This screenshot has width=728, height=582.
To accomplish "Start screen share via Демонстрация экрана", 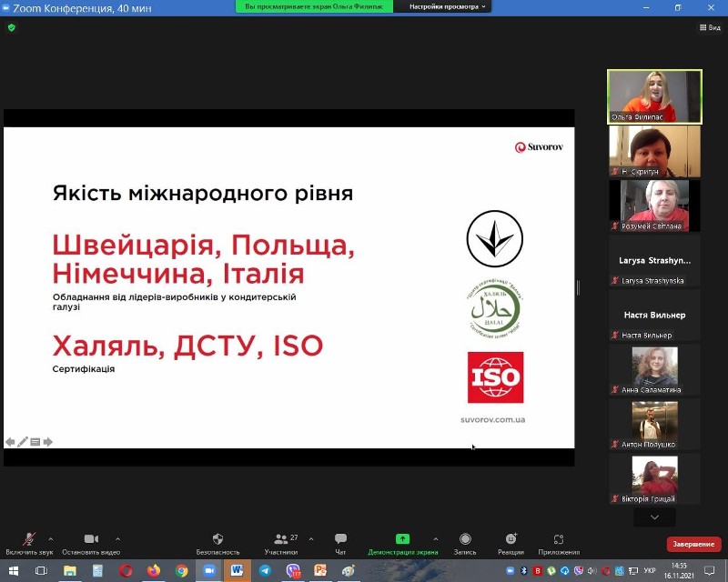I will click(x=402, y=544).
